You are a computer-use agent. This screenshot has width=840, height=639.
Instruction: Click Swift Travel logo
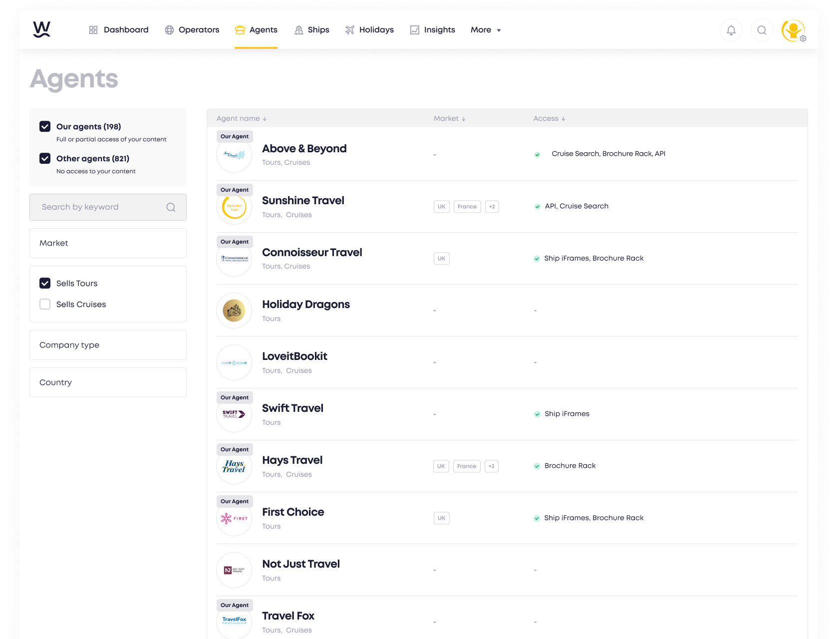coord(234,414)
